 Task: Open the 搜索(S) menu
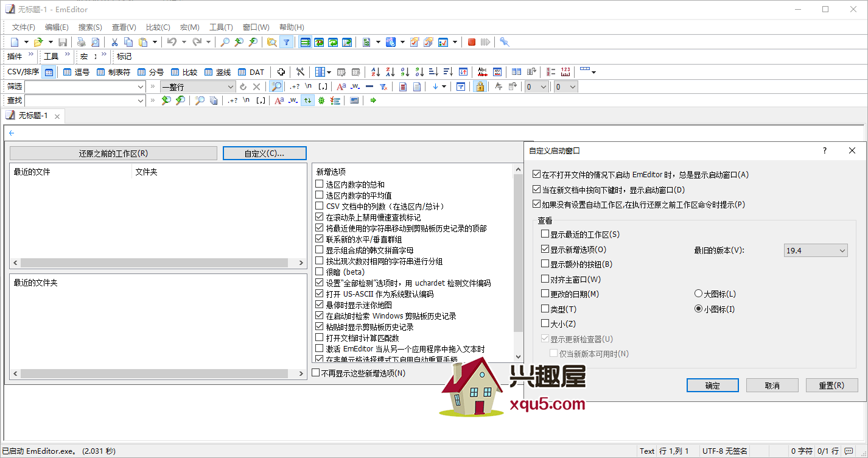point(90,27)
